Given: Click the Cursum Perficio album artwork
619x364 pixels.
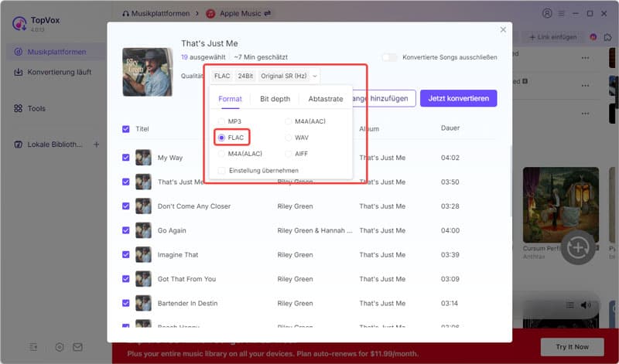Looking at the screenshot, I should click(x=560, y=205).
